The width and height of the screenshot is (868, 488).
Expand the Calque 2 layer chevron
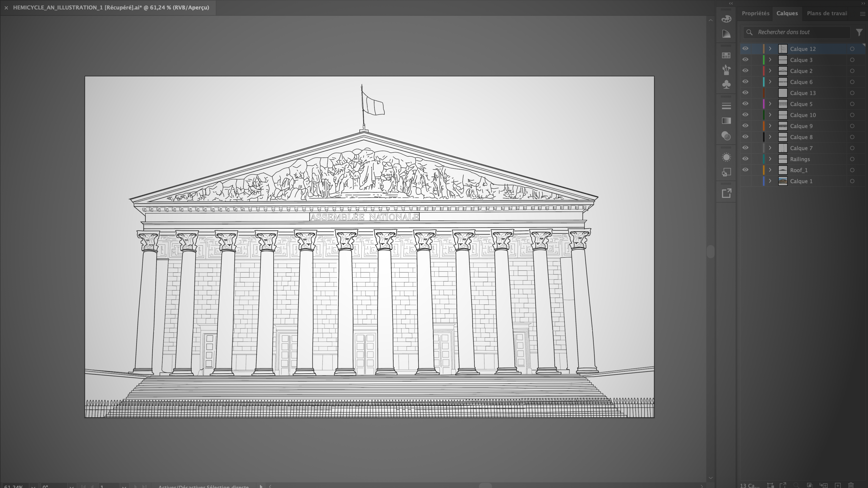pyautogui.click(x=770, y=71)
